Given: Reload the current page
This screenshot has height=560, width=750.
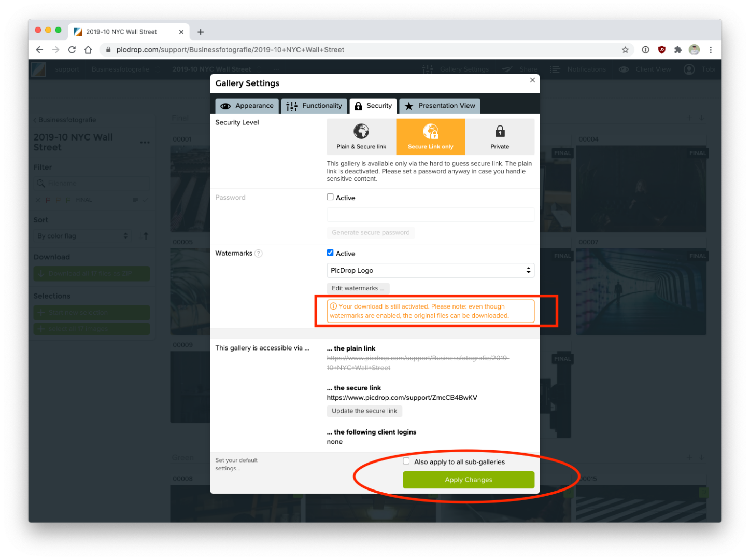Looking at the screenshot, I should (72, 50).
